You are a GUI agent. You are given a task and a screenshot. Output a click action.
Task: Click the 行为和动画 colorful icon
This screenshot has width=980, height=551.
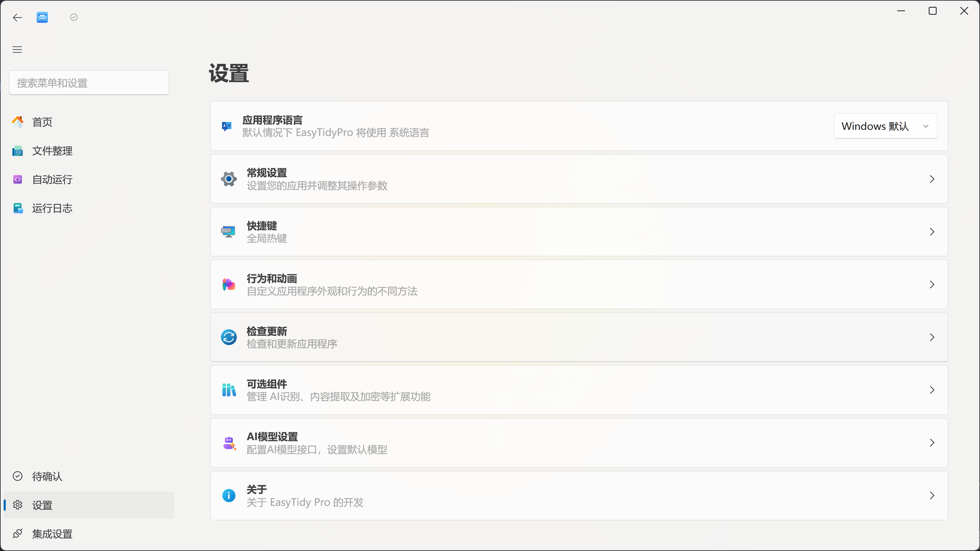coord(228,284)
